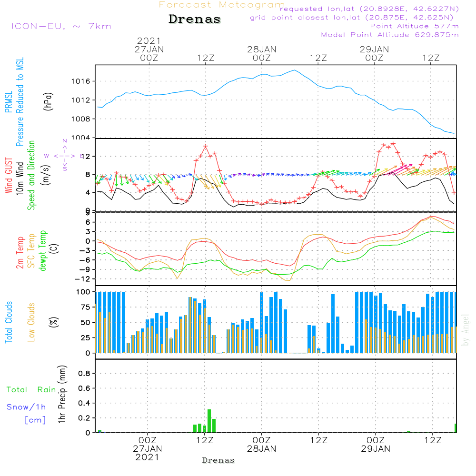Click the top axis '2021 27JAN 00Z' label
Image resolution: width=476 pixels, height=476 pixels.
pyautogui.click(x=149, y=49)
